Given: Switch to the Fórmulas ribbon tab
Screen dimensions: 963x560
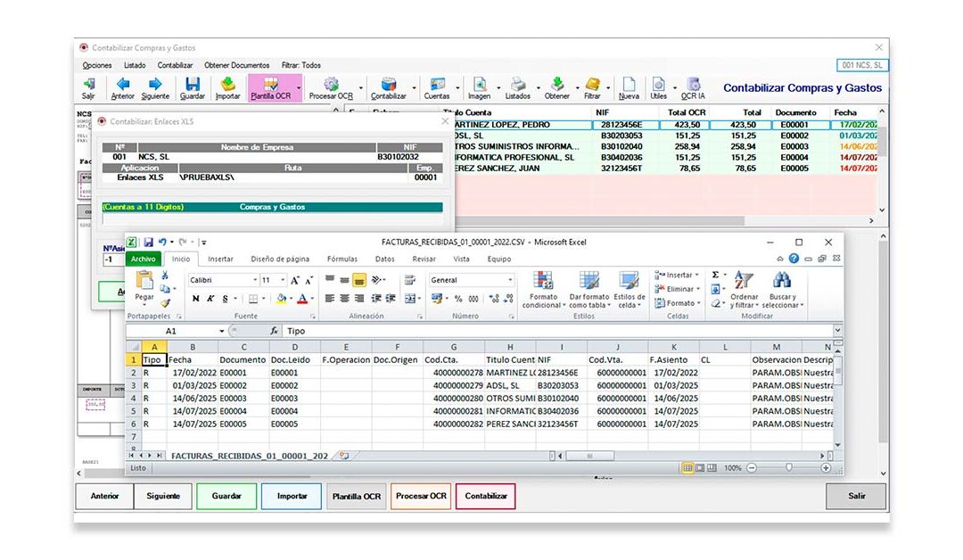Looking at the screenshot, I should point(342,259).
